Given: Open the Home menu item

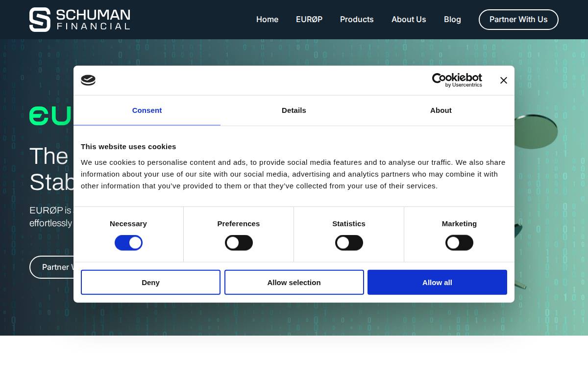Looking at the screenshot, I should 267,20.
